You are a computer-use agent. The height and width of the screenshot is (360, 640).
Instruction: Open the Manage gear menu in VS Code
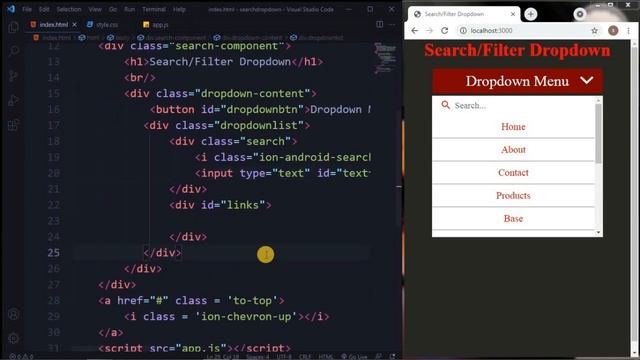[x=13, y=338]
